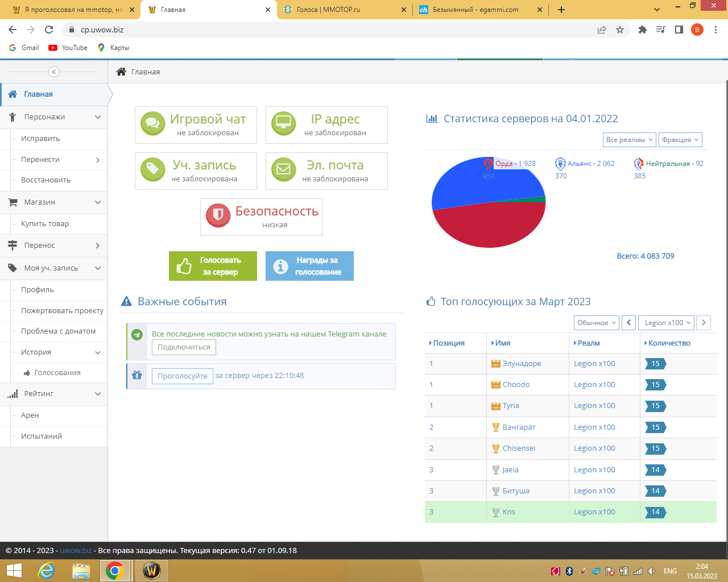Click player name Элунадоре in the table
The image size is (728, 582).
pos(522,364)
